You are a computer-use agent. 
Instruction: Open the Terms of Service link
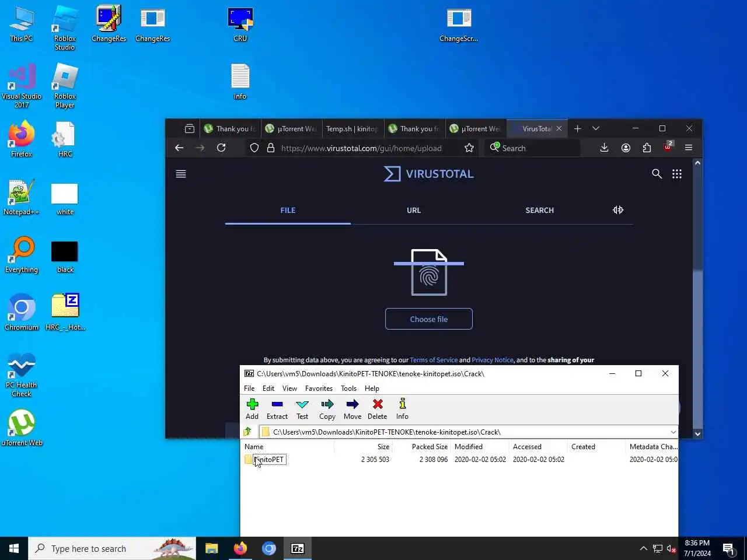434,360
